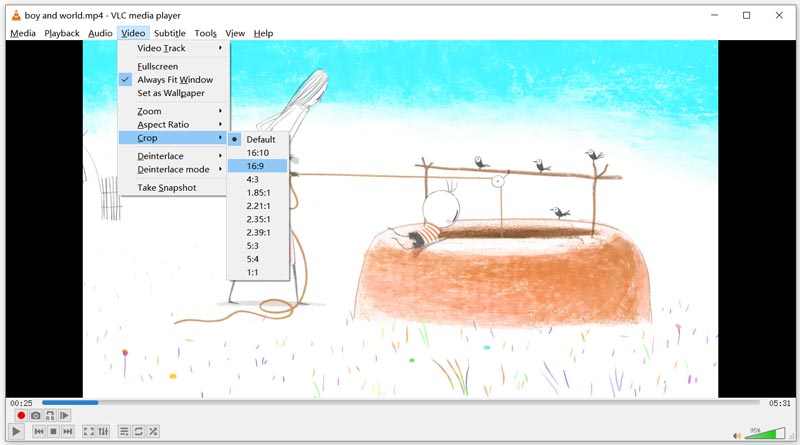Start playback with the Play button
Screen dimensions: 800x445
[x=16, y=432]
